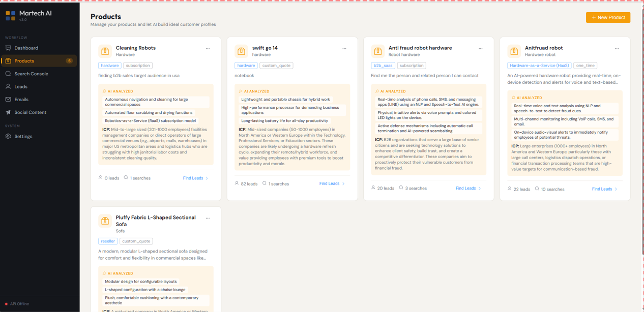Screen dimensions: 644x312
Task: Click the Search Console magnifier icon
Action: coord(8,74)
